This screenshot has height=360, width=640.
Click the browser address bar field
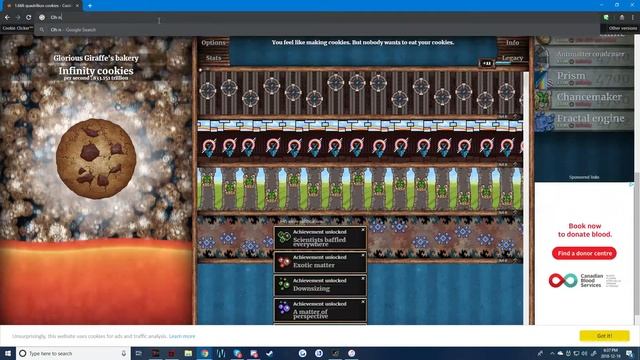click(318, 17)
